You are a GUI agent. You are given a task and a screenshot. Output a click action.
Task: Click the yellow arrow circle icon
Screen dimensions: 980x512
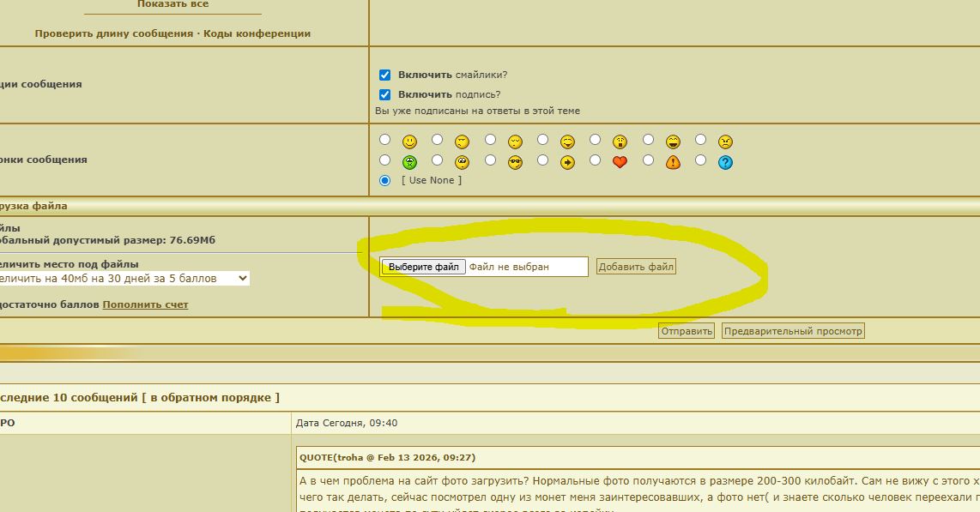click(567, 162)
